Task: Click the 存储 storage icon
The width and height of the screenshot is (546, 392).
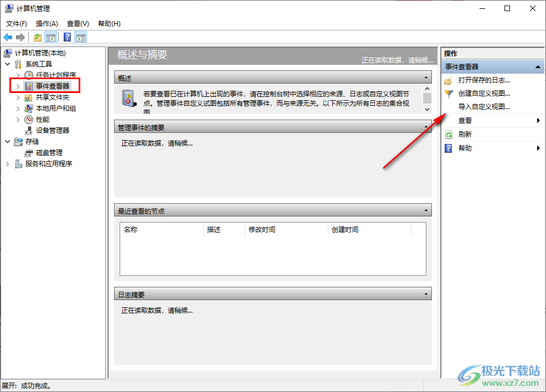Action: click(x=18, y=142)
